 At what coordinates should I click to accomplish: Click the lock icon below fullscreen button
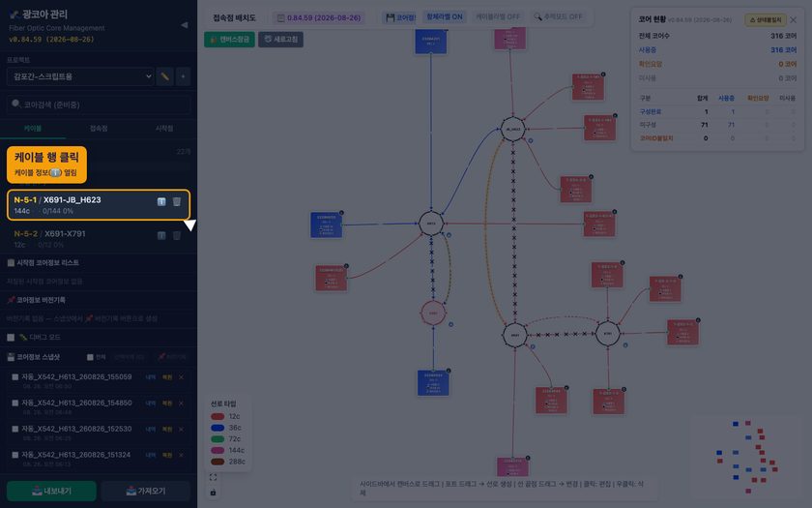pos(213,492)
